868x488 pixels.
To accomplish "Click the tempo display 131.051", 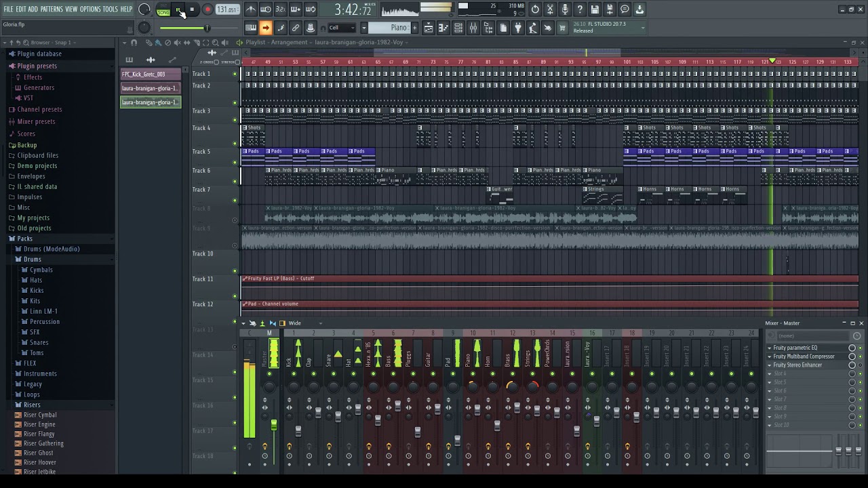I will (x=227, y=9).
